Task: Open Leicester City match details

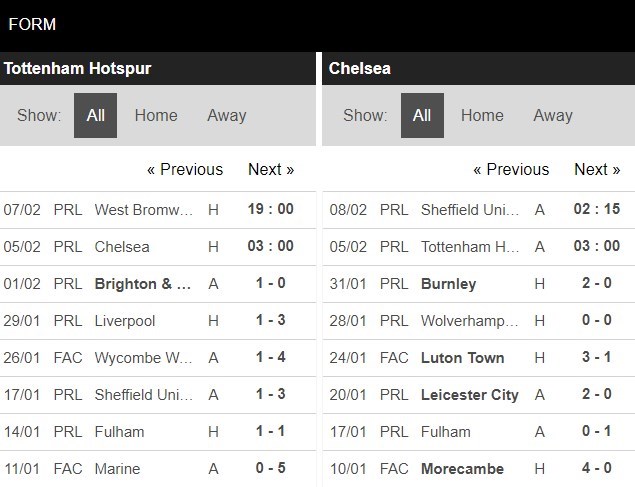Action: 470,394
